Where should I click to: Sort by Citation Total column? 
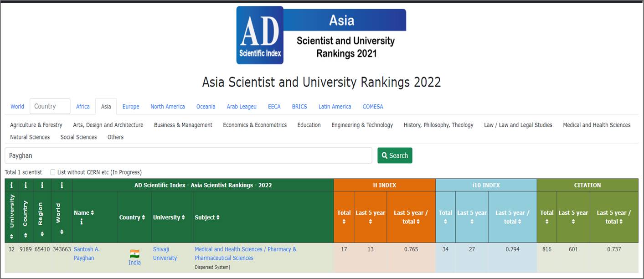point(546,222)
